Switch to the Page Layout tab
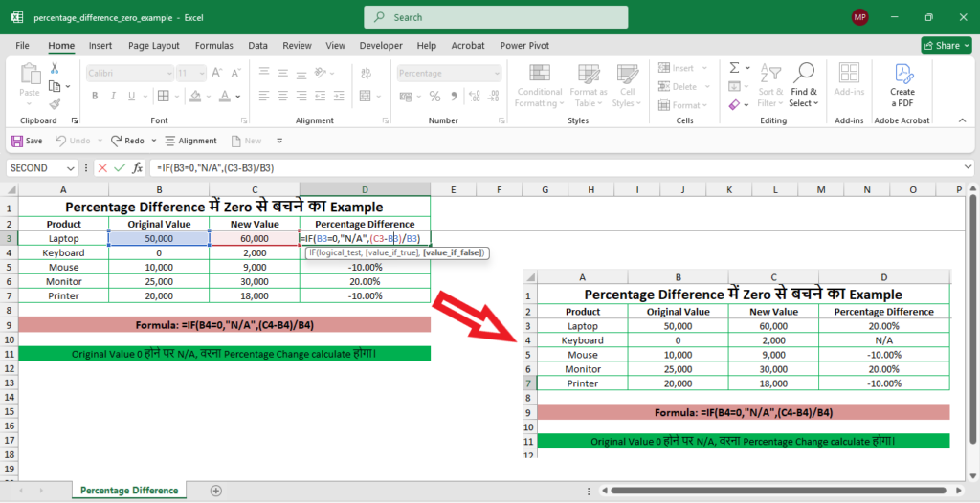This screenshot has width=980, height=503. click(x=154, y=46)
